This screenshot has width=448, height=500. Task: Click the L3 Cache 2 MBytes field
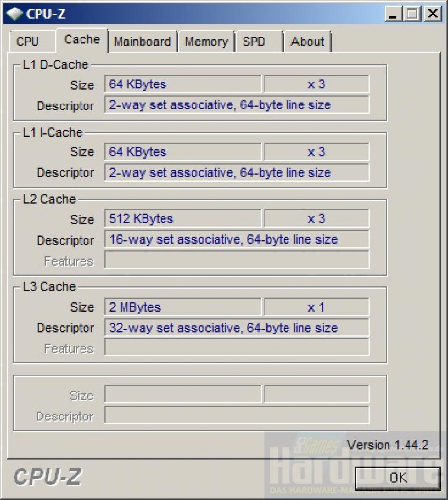[183, 307]
